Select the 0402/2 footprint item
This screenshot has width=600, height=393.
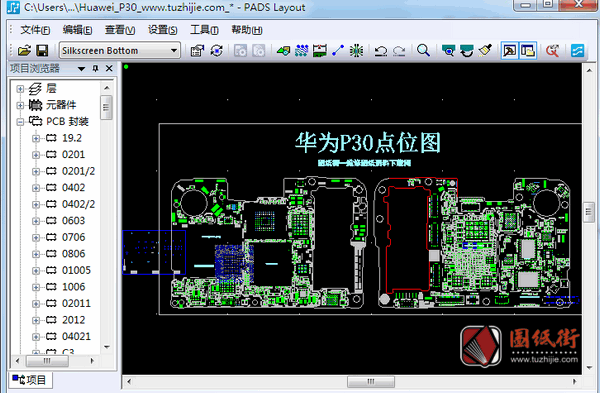click(78, 204)
